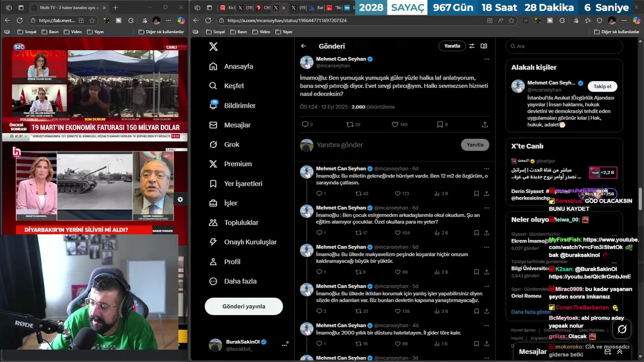Screen dimensions: 644x362
Task: Expand the Daha fazla menu
Action: [233, 282]
